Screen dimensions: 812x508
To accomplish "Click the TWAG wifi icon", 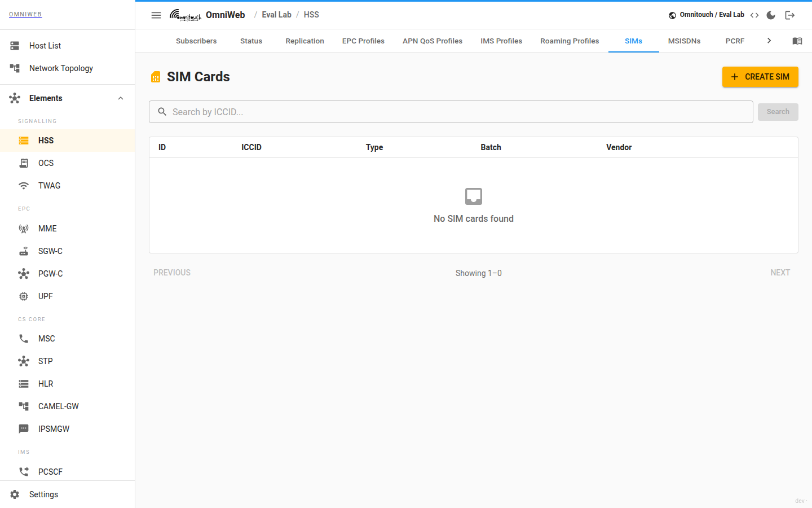I will (x=24, y=186).
